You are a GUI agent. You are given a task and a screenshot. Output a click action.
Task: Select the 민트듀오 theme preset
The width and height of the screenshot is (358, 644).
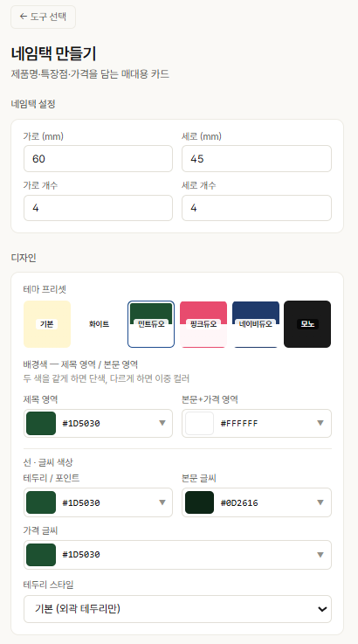click(151, 324)
